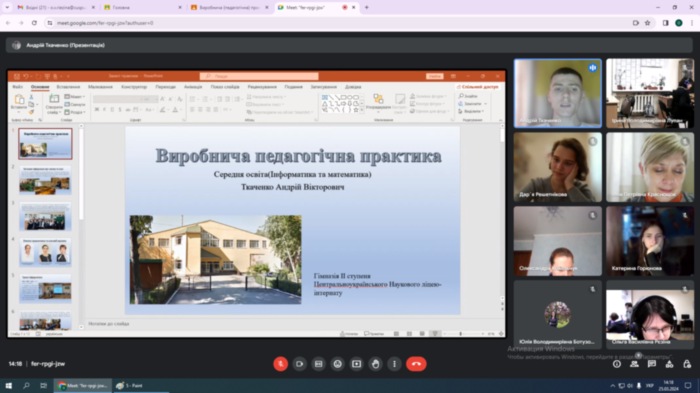The width and height of the screenshot is (700, 393).
Task: Open the Переходи ribbon tab
Action: pyautogui.click(x=166, y=87)
